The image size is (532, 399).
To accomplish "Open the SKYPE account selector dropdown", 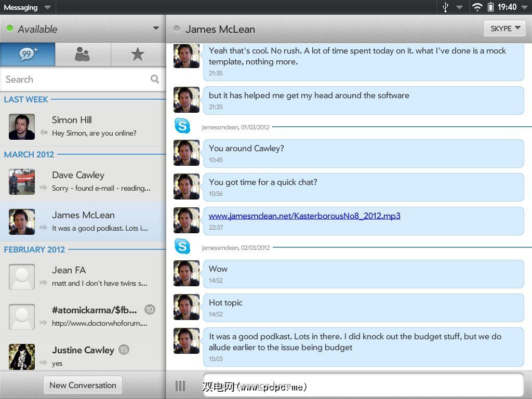I will pos(504,29).
